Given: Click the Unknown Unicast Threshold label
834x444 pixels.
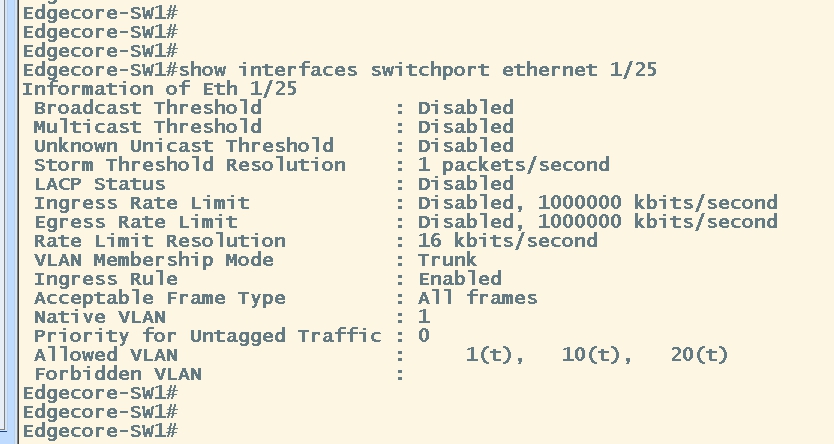Looking at the screenshot, I should 184,146.
